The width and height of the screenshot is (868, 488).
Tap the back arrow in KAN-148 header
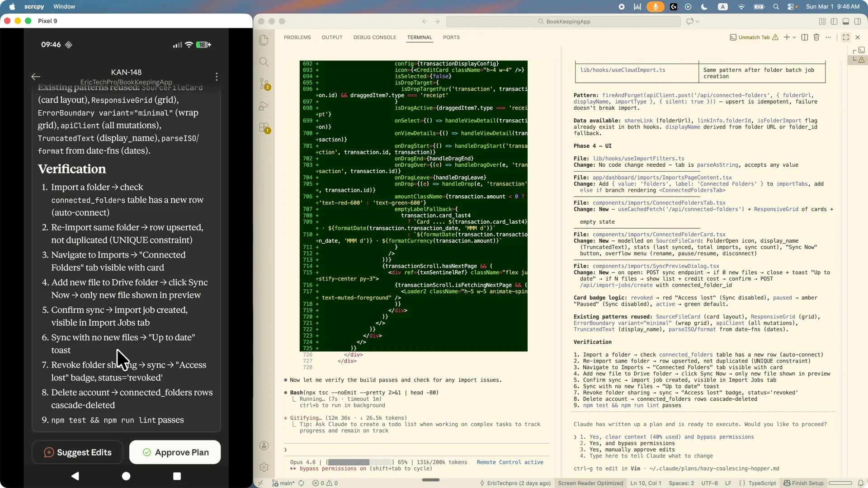pos(36,77)
